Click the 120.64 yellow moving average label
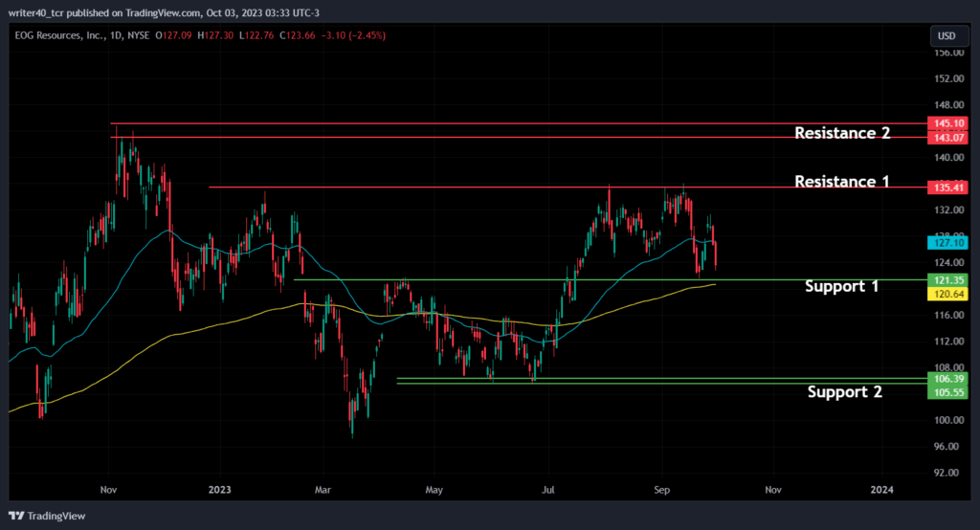 pyautogui.click(x=947, y=294)
